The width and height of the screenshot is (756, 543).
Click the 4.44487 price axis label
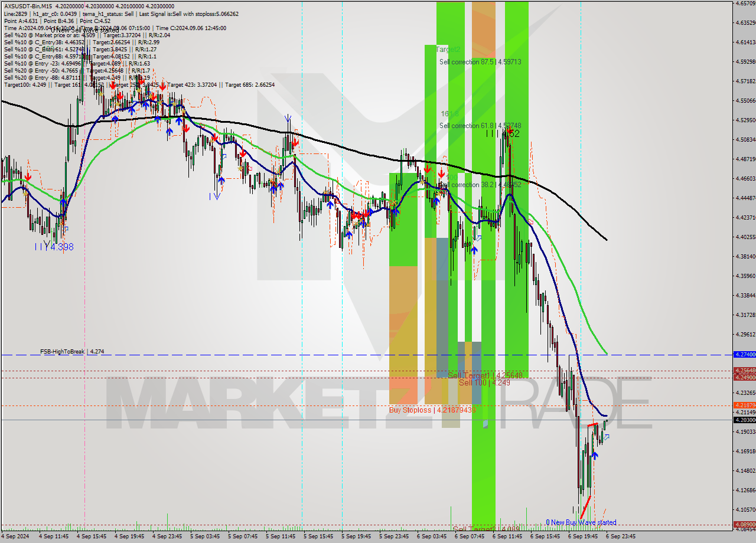click(745, 198)
